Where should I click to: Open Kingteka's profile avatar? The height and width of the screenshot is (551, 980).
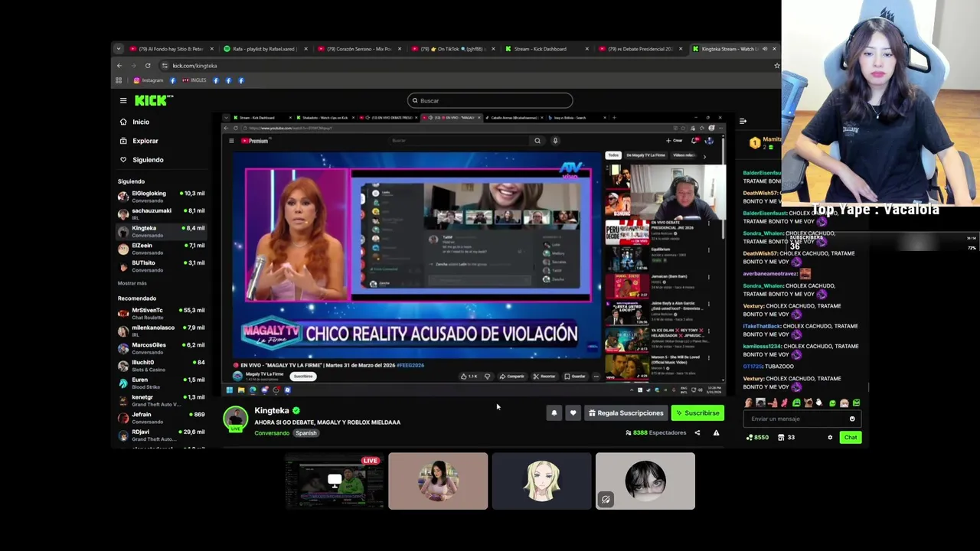point(236,419)
